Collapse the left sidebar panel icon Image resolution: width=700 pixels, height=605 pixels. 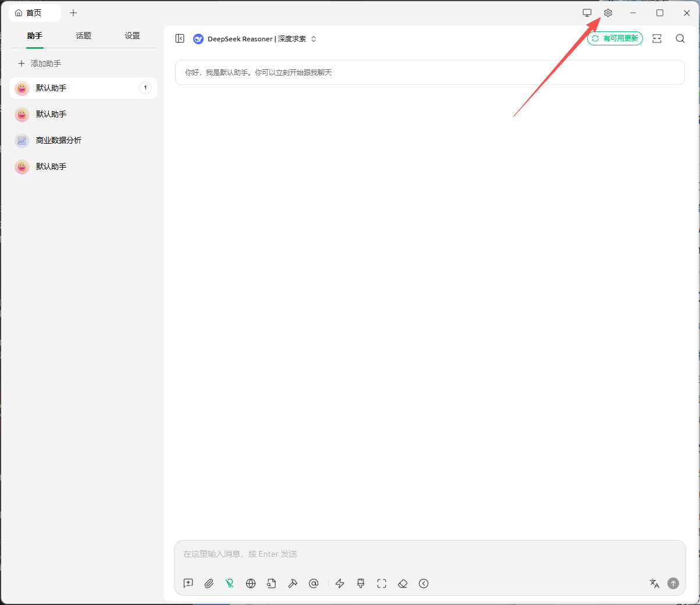180,38
